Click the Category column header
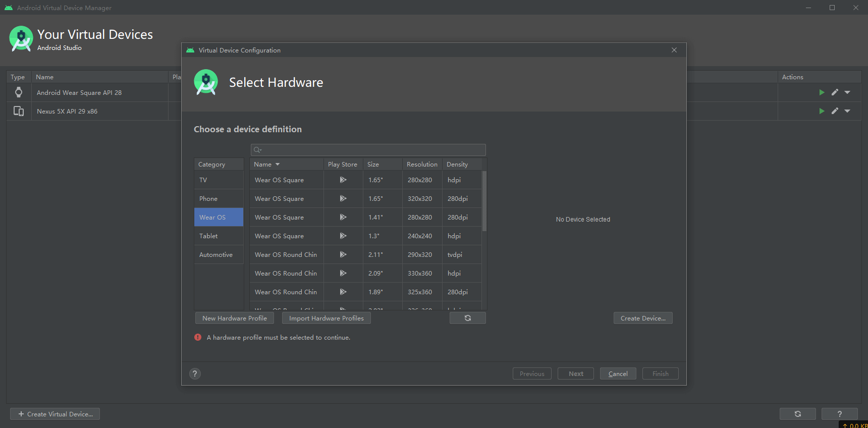Image resolution: width=868 pixels, height=428 pixels. [x=219, y=165]
